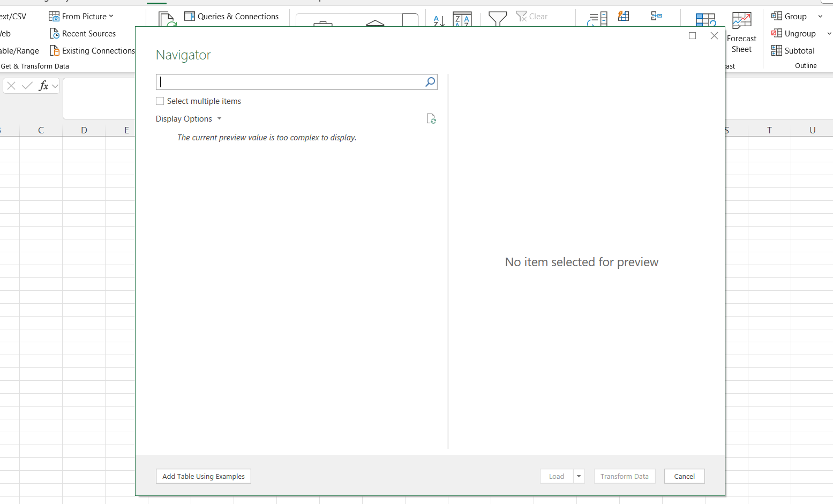
Task: Click the Filter funnel icon
Action: [498, 19]
